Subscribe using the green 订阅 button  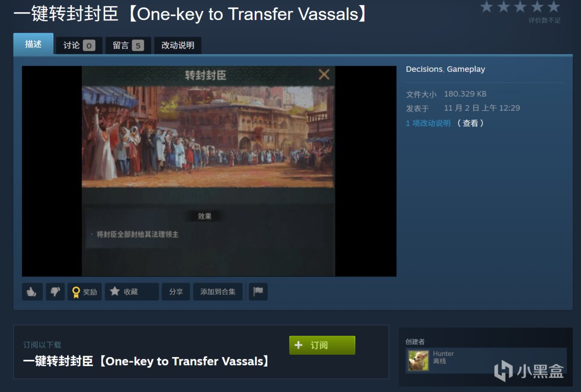pos(322,345)
